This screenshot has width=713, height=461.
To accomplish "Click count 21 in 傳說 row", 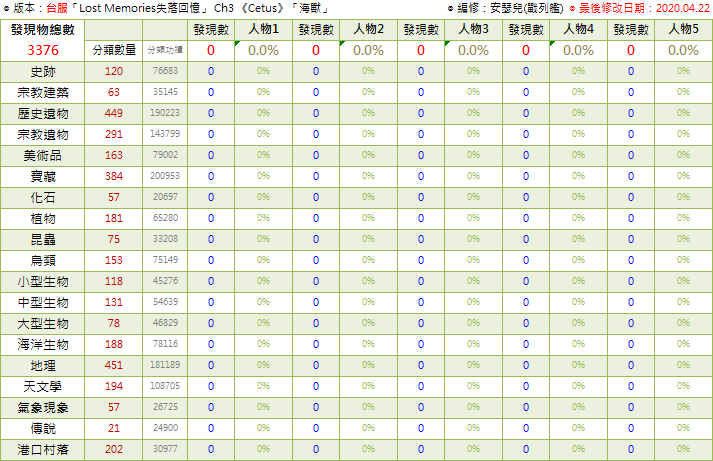I will tap(114, 428).
